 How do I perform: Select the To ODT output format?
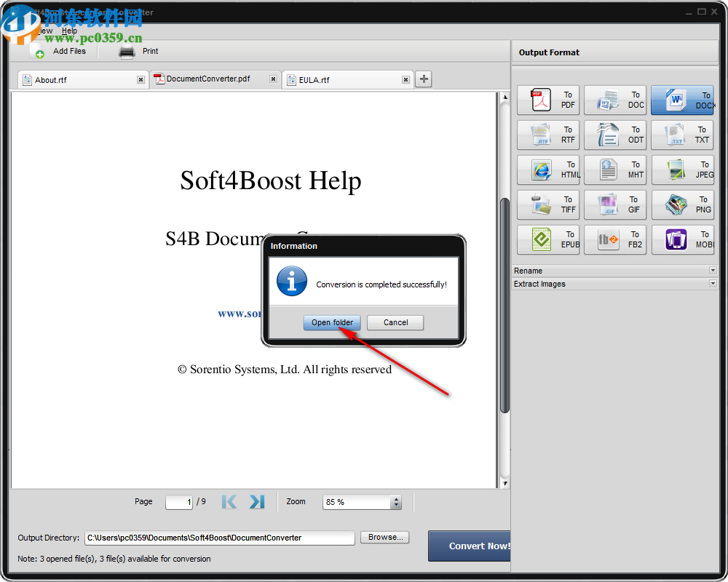pyautogui.click(x=615, y=135)
